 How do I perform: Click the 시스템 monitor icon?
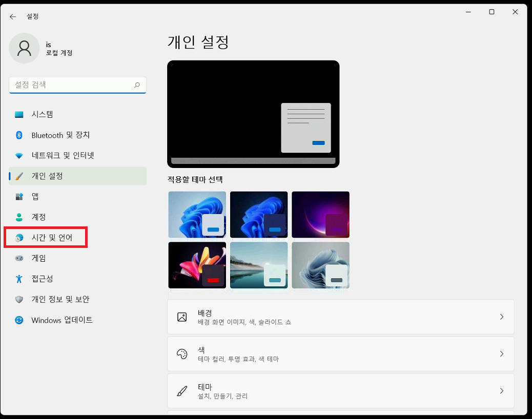[19, 115]
